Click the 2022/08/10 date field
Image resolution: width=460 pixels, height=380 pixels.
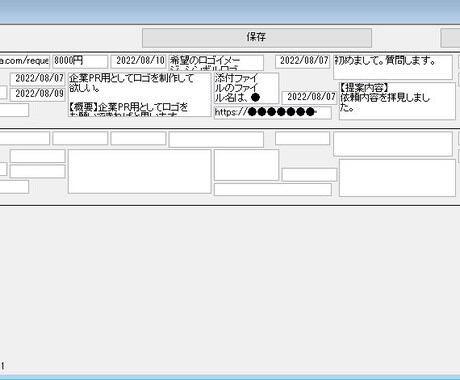coord(138,61)
